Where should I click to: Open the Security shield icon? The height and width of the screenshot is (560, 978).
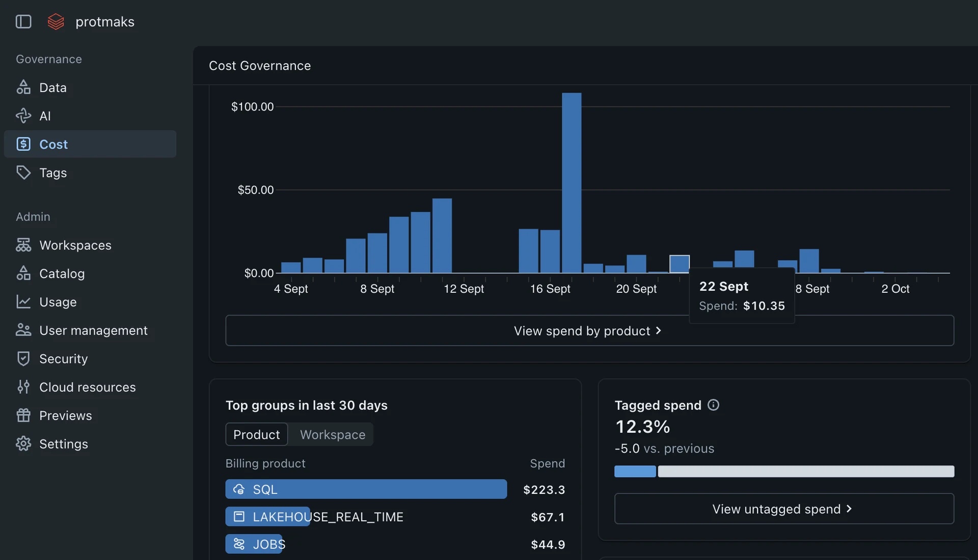click(23, 358)
